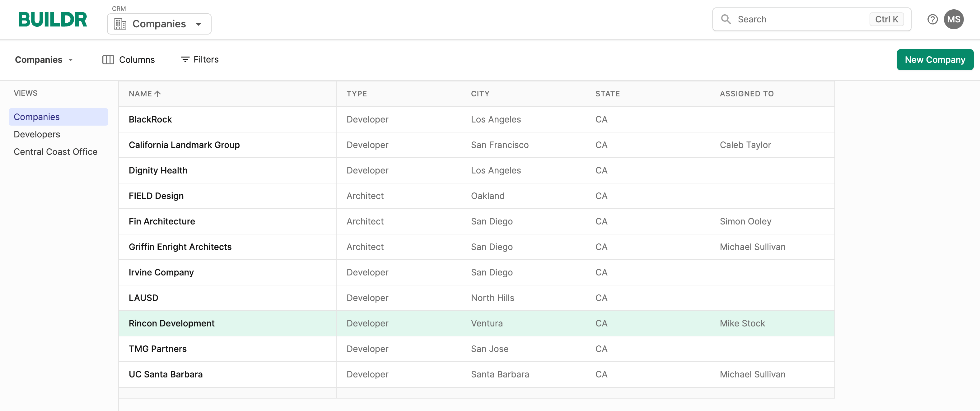980x411 pixels.
Task: Open the LAUSD company row
Action: point(476,298)
